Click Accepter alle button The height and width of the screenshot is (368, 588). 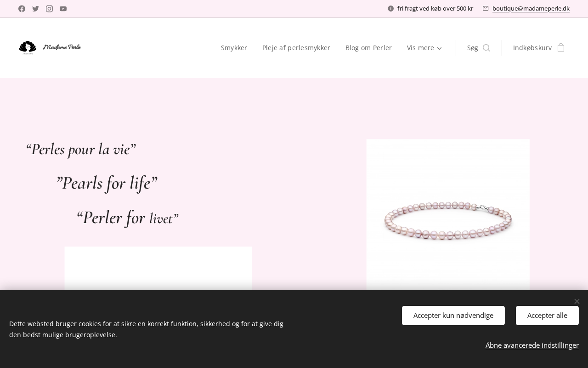(x=547, y=316)
